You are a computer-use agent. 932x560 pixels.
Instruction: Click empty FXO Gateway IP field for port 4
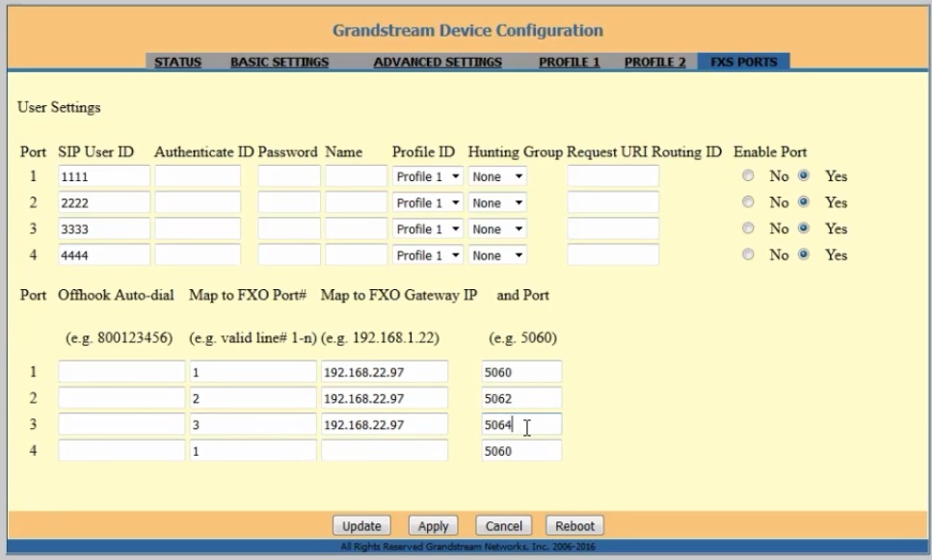[x=384, y=451]
